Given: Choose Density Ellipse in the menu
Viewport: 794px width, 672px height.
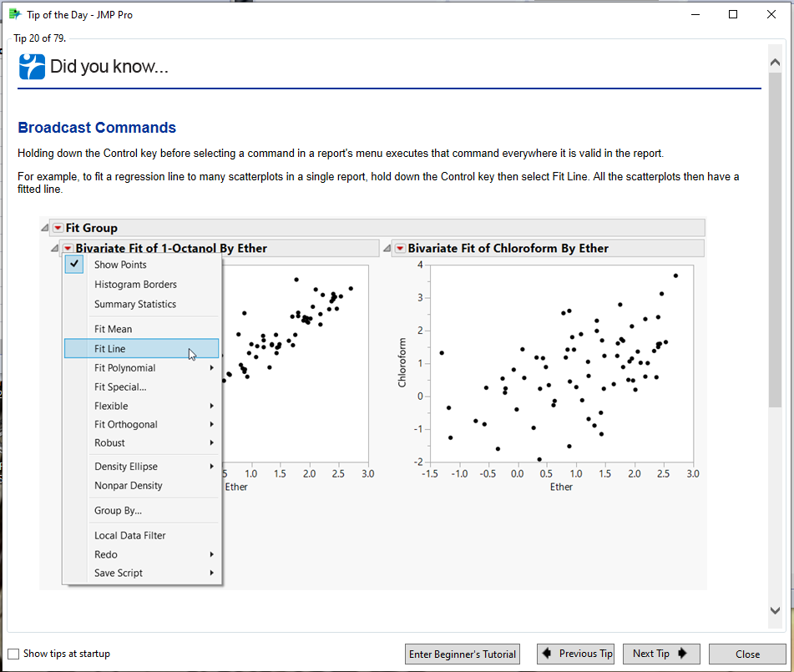Looking at the screenshot, I should [125, 466].
